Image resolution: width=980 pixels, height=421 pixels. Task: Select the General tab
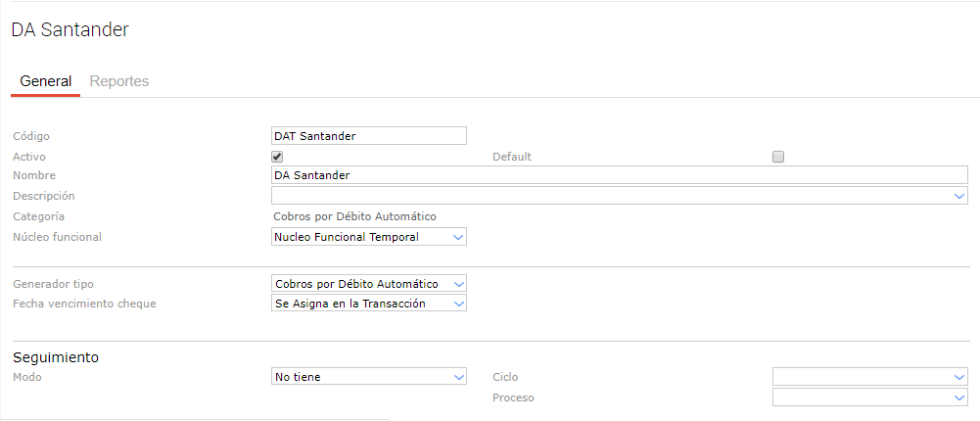(45, 81)
